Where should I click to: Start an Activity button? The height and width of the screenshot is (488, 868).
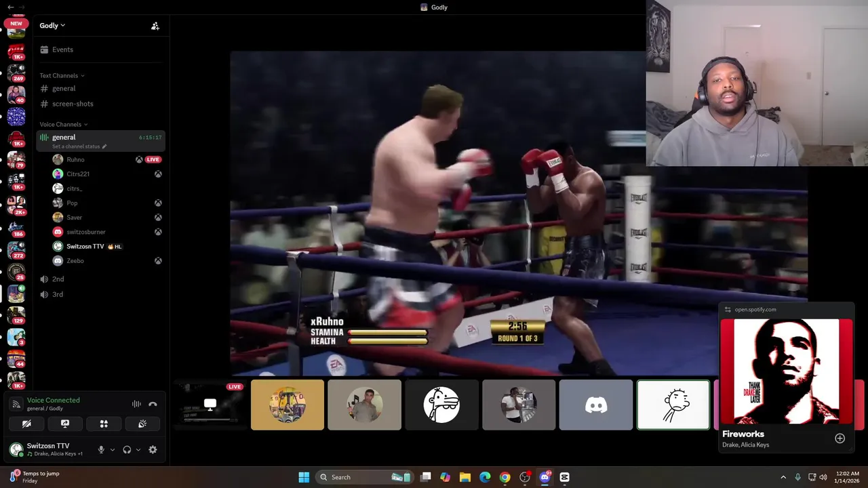[104, 424]
